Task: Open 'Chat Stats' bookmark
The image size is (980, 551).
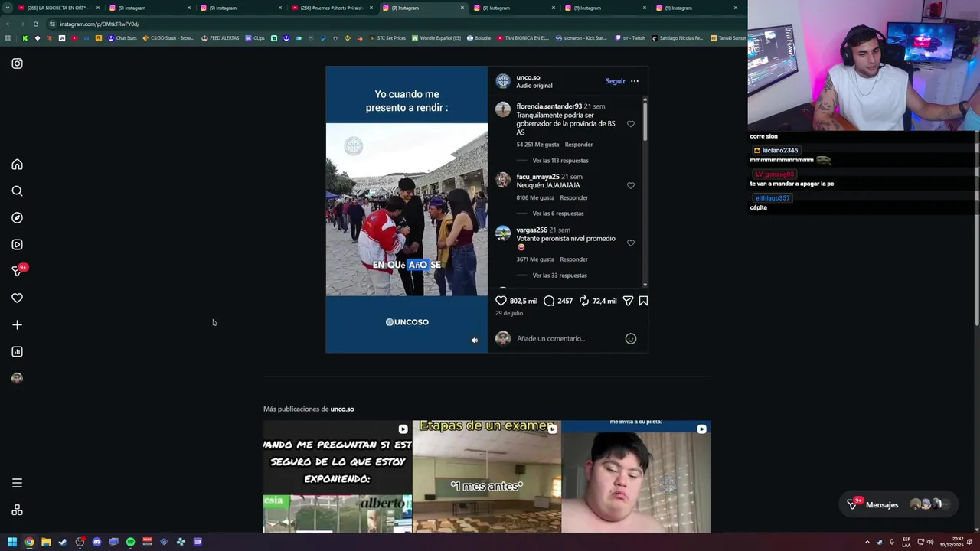Action: pos(122,38)
